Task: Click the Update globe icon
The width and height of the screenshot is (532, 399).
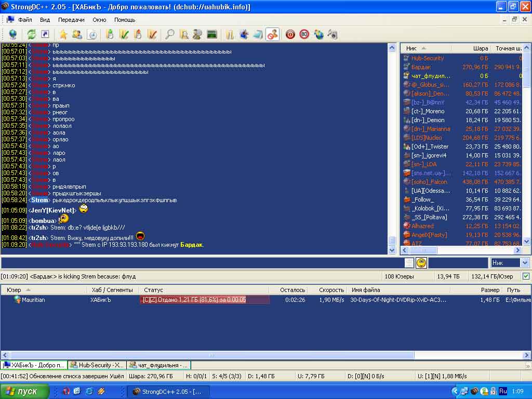Action: click(x=318, y=34)
